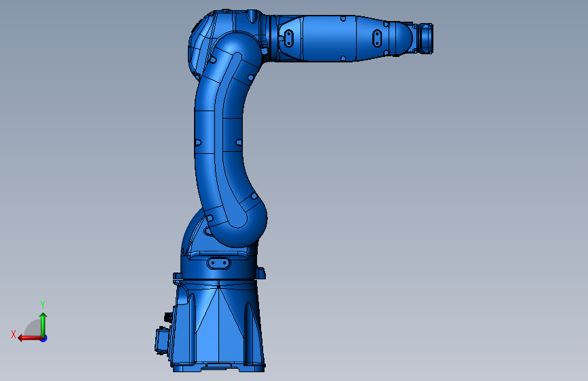Click the "Y" label on the triad
This screenshot has width=588, height=381.
click(43, 304)
